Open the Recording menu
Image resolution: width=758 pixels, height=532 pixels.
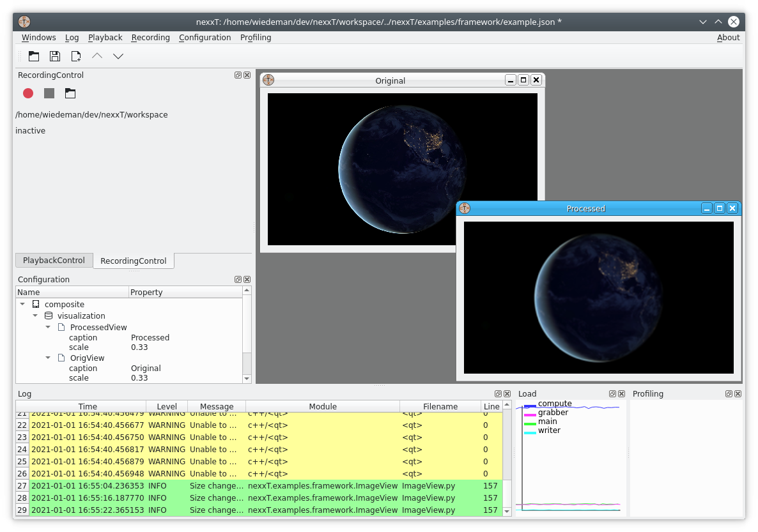coord(150,37)
